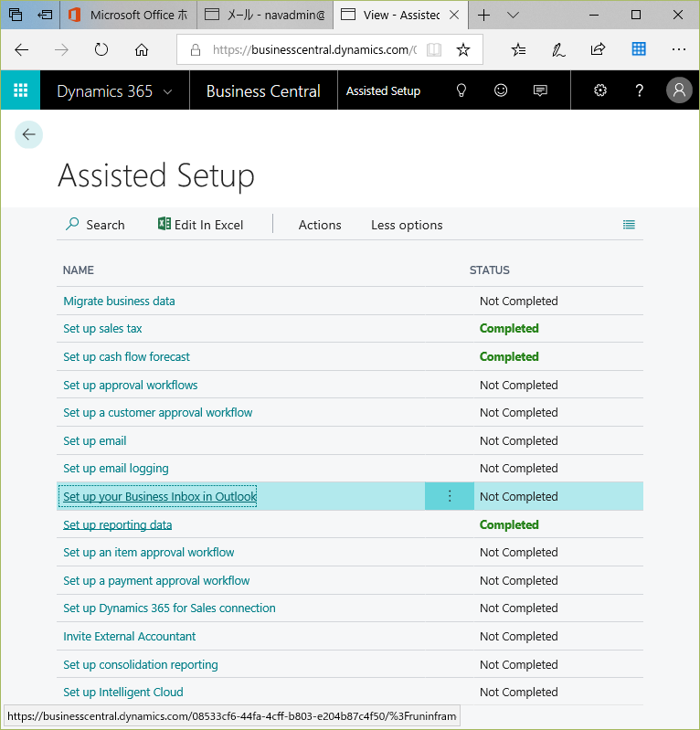Click the smiley feedback icon
This screenshot has width=700, height=730.
(x=501, y=90)
